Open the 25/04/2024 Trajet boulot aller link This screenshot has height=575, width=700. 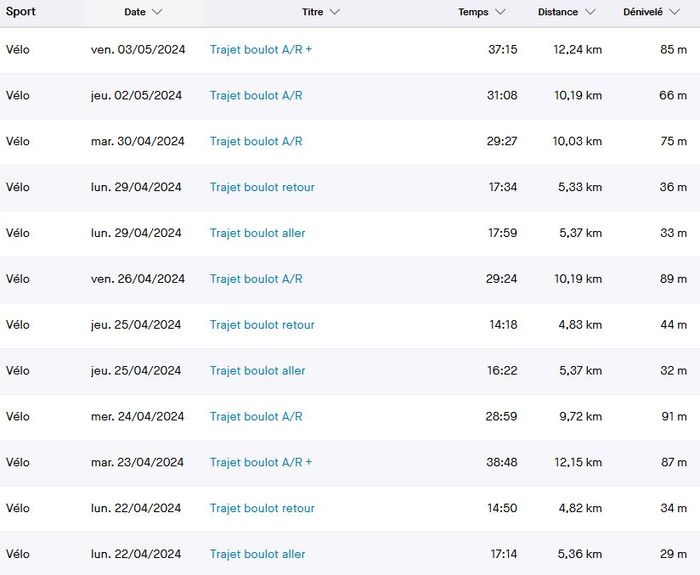tap(258, 371)
